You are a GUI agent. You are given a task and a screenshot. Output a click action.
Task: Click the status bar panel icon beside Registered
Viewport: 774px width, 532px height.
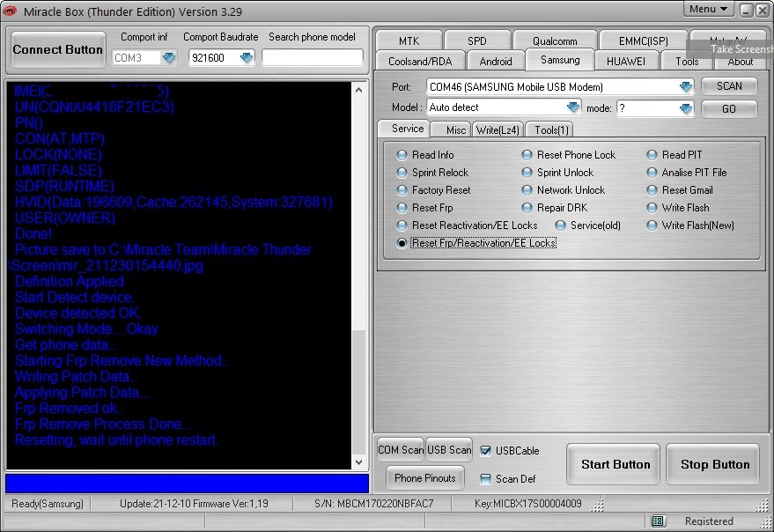658,521
